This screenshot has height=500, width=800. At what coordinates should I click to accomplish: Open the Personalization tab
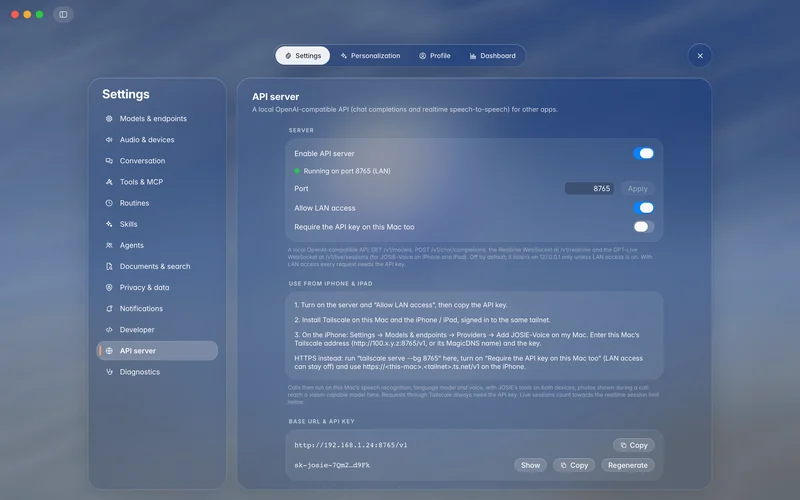click(x=370, y=56)
